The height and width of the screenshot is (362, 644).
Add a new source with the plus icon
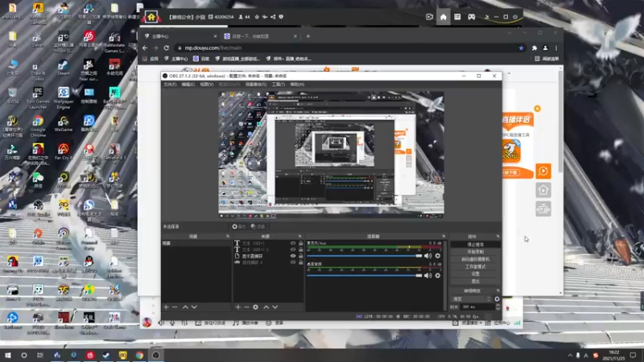tap(237, 307)
